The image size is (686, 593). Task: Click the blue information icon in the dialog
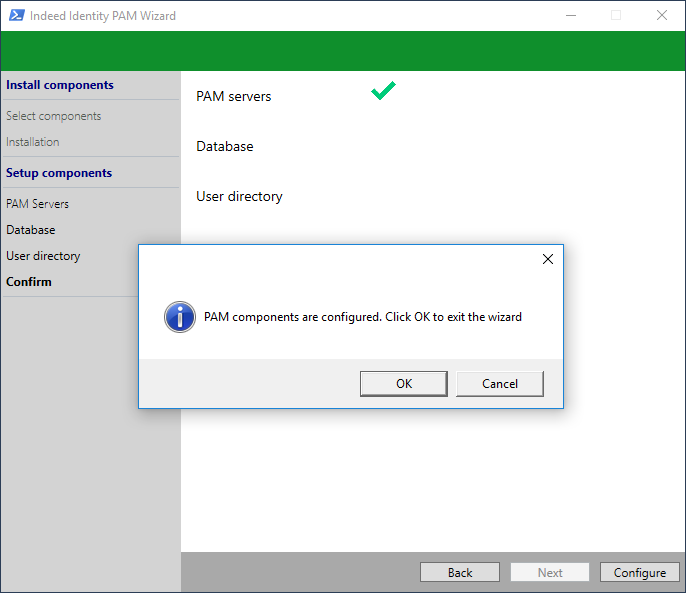coord(179,317)
